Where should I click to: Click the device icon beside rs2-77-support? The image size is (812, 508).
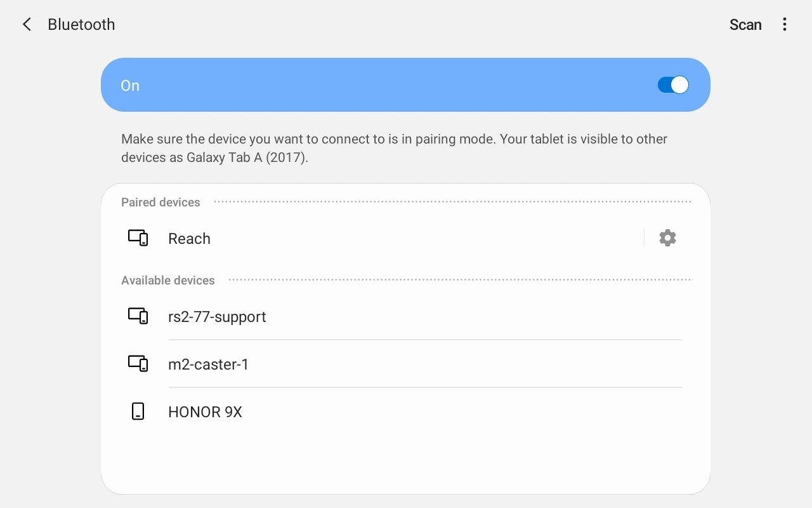tap(138, 316)
